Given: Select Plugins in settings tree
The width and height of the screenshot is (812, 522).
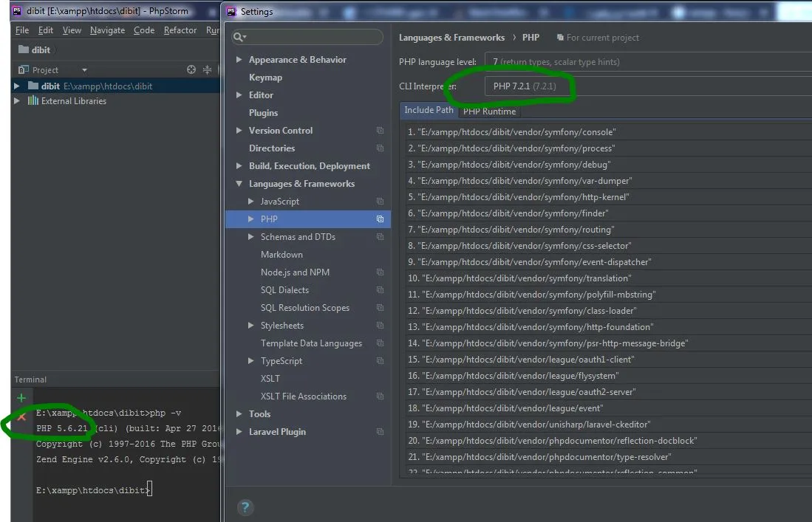Looking at the screenshot, I should click(263, 113).
